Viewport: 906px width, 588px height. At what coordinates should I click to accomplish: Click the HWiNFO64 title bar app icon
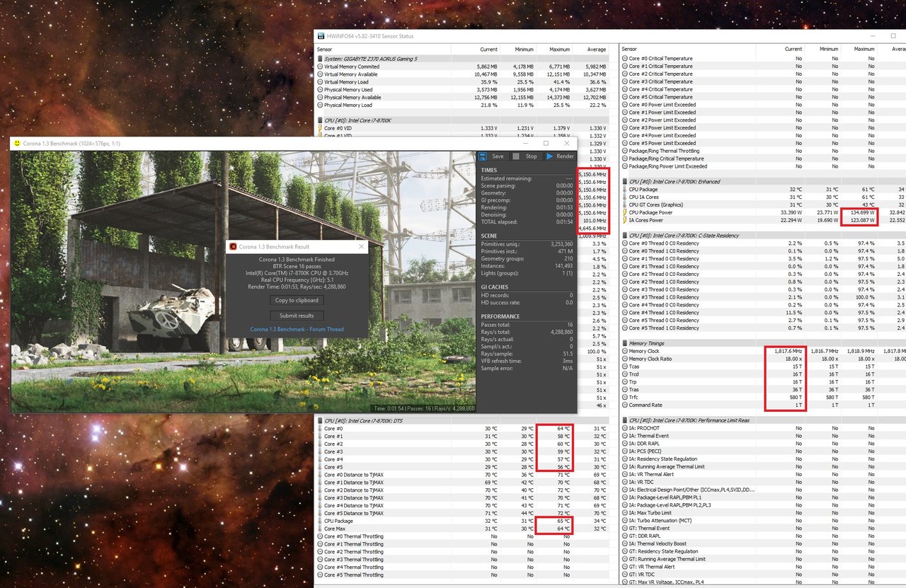click(x=321, y=35)
